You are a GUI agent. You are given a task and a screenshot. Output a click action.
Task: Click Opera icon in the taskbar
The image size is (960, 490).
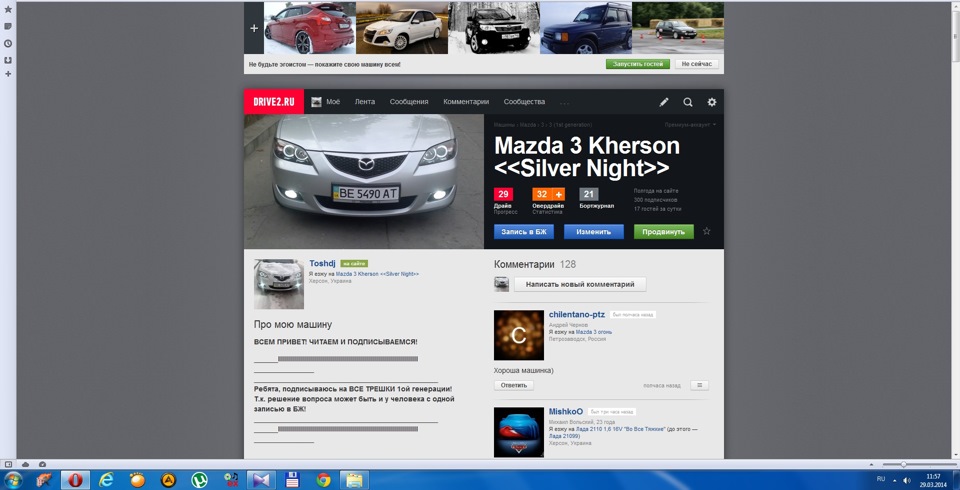[75, 480]
